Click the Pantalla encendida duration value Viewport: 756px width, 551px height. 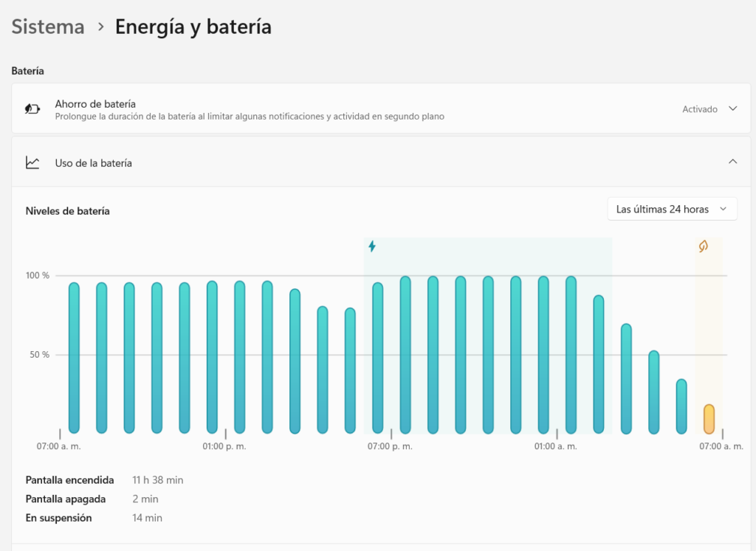pyautogui.click(x=158, y=480)
